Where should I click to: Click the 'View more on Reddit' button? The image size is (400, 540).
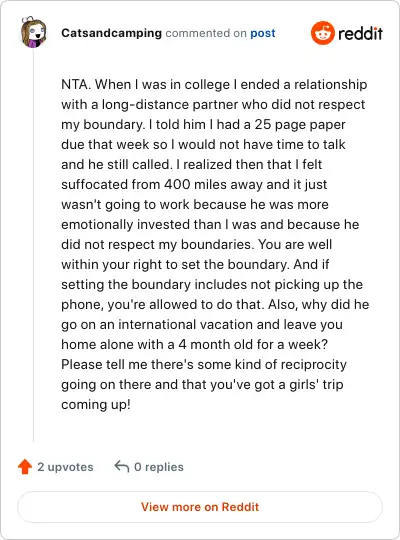tap(200, 507)
